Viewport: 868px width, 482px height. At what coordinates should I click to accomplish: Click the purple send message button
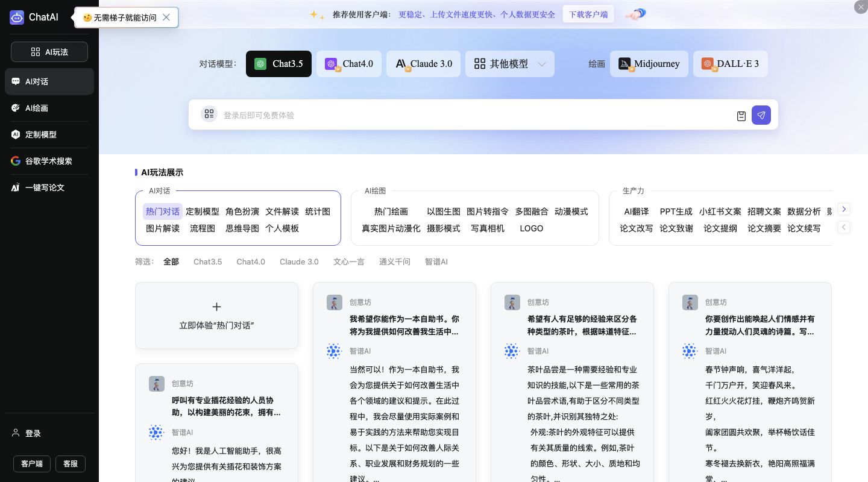[x=761, y=115]
